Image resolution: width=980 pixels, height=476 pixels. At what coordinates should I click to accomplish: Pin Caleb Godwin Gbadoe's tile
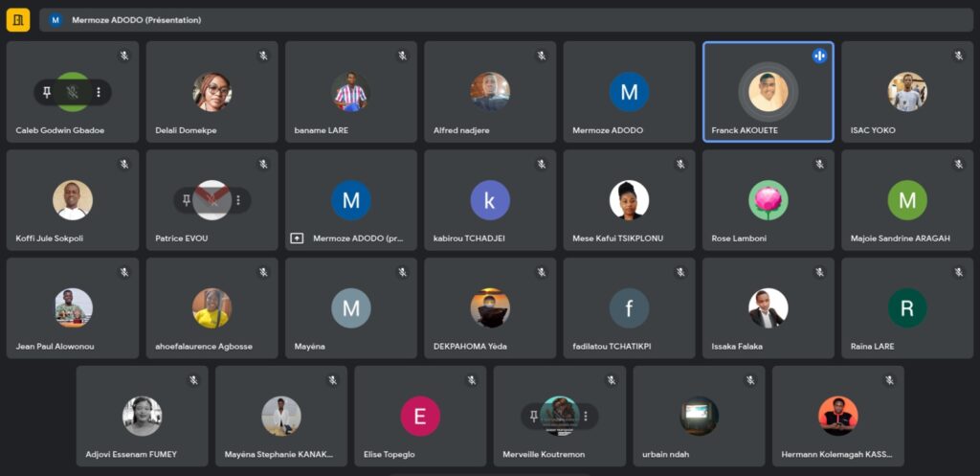[x=48, y=93]
